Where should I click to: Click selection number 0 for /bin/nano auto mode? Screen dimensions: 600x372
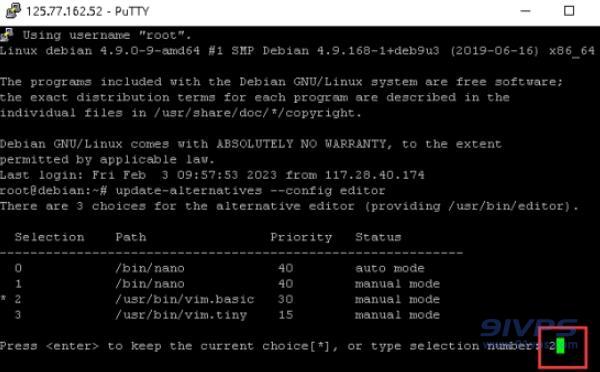coord(18,268)
